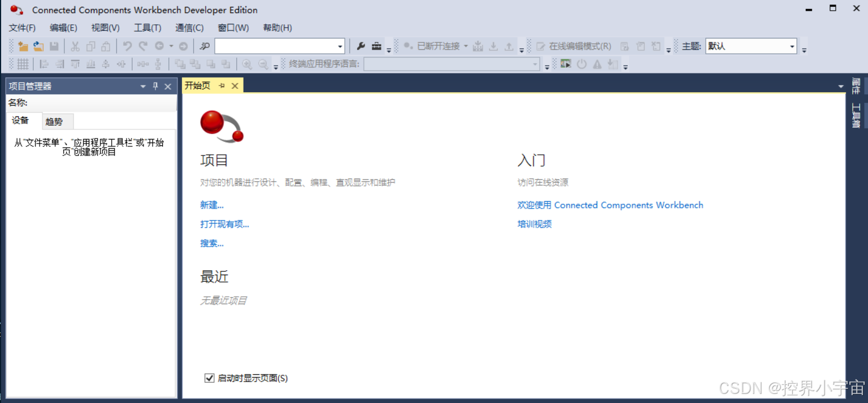Open the 主题 theme dropdown
The height and width of the screenshot is (403, 868).
coord(792,46)
